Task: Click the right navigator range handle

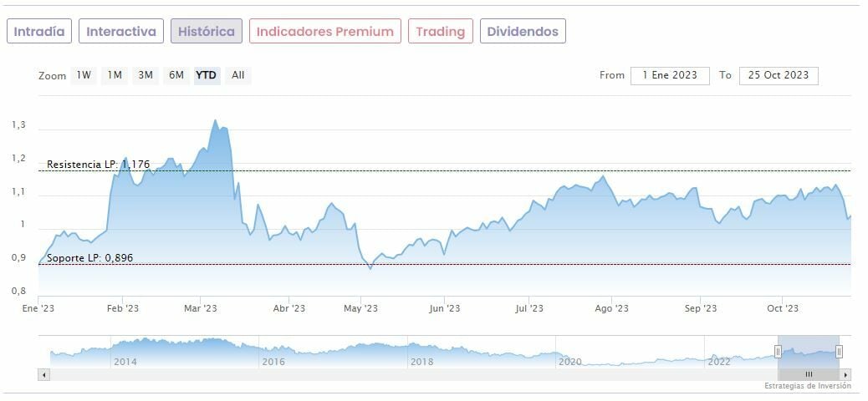Action: click(839, 352)
